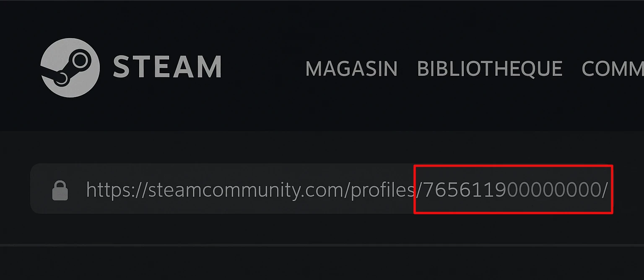Open the partially visible COMM menu
The width and height of the screenshot is (644, 280).
(613, 69)
